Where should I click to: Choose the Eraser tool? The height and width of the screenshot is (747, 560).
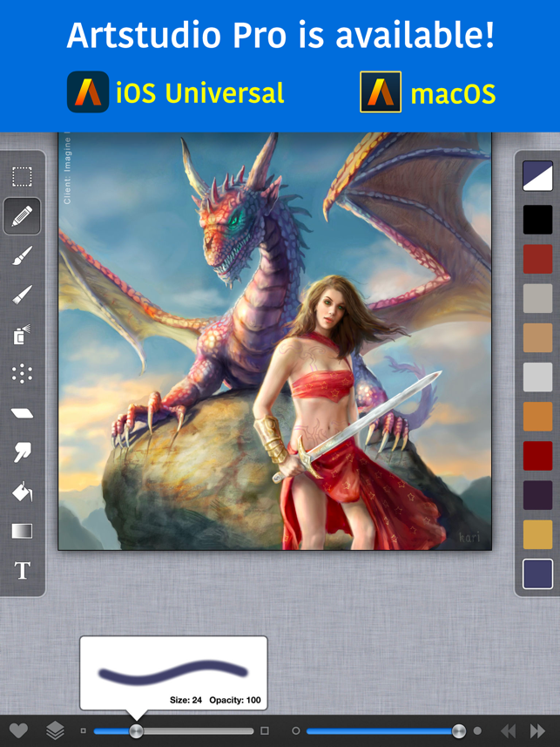(x=22, y=413)
